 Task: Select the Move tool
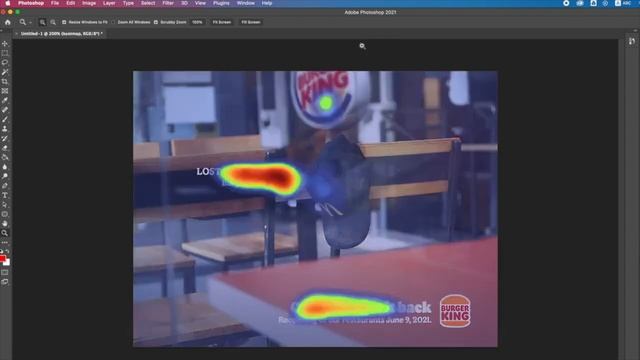(x=5, y=43)
